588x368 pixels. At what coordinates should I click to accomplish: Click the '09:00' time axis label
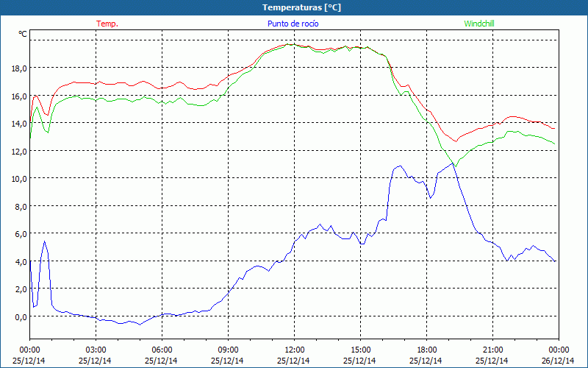pos(228,350)
